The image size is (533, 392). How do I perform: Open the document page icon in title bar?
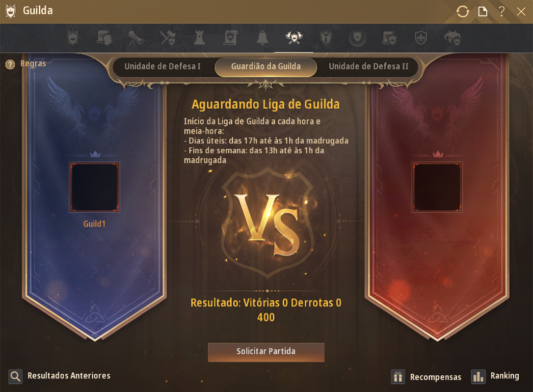point(483,12)
